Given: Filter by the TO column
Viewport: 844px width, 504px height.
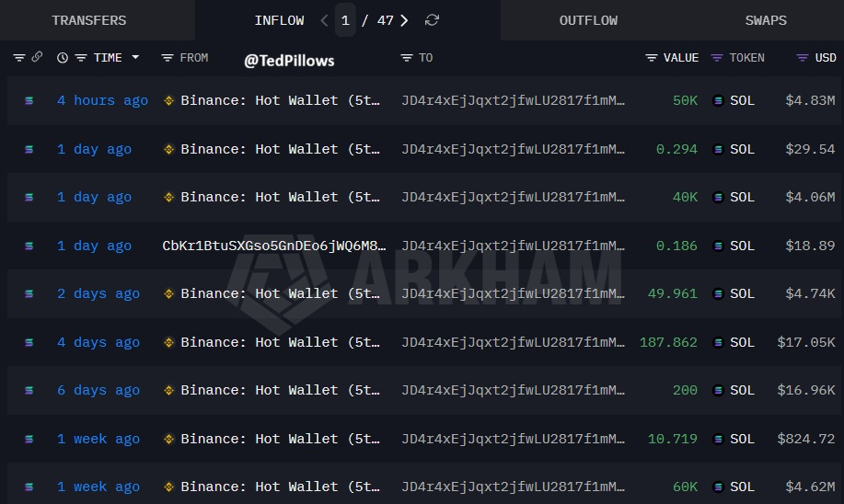Looking at the screenshot, I should click(407, 58).
